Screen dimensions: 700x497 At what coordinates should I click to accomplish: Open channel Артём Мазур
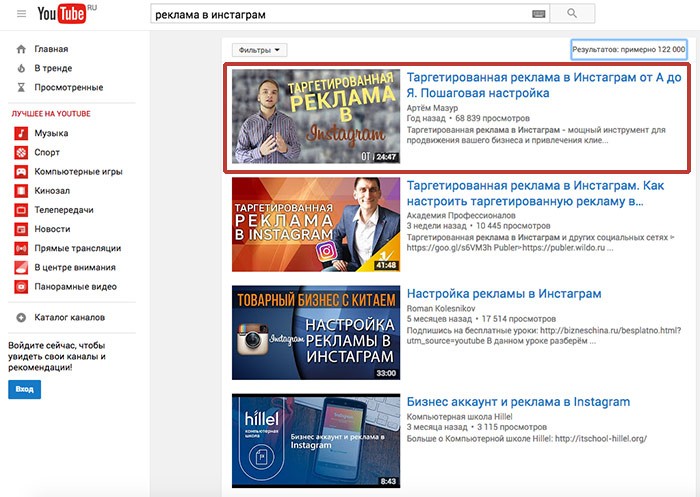(x=432, y=108)
